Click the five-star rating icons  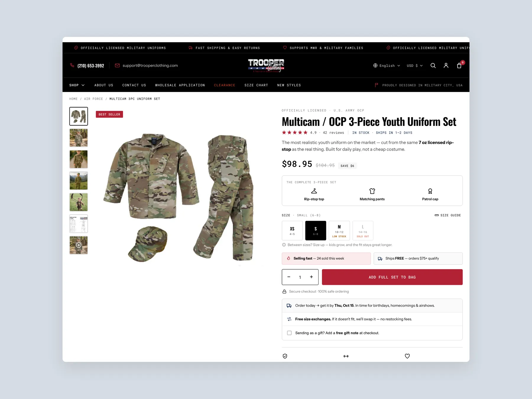click(295, 133)
